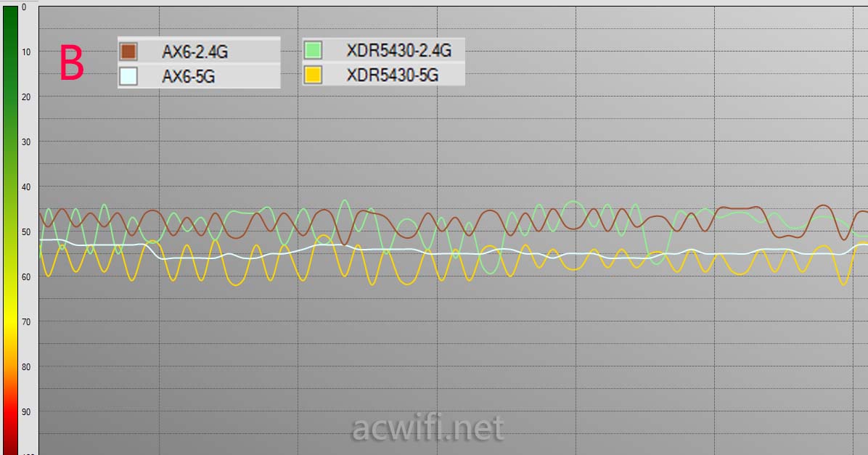
Task: Click the green XDR5430-2.4G legend swatch
Action: [x=314, y=50]
